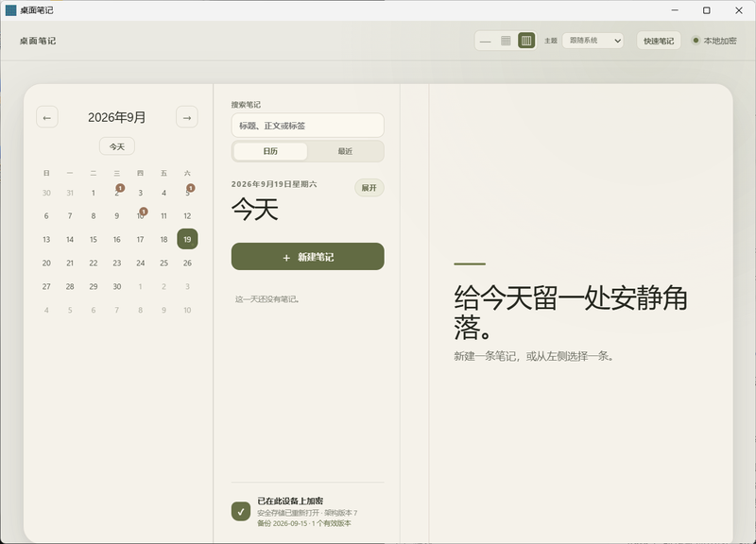Switch to single-line layout view icon

(x=486, y=41)
